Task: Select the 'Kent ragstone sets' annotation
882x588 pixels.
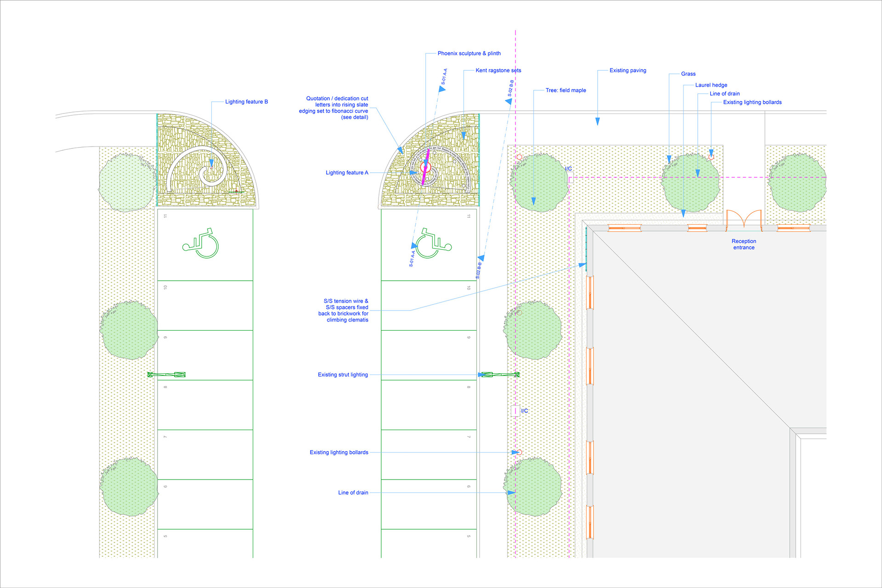Action: (498, 70)
